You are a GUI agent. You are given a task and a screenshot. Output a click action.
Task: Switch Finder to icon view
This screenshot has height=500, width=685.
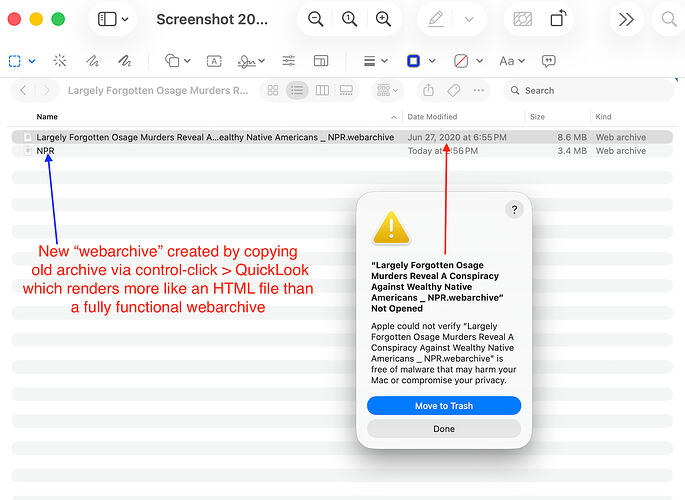273,90
